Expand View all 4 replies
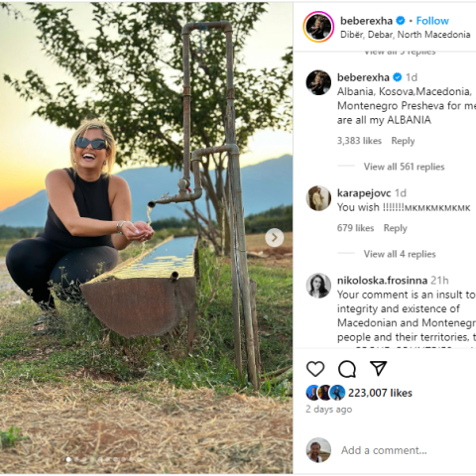The width and height of the screenshot is (476, 476). tap(400, 254)
